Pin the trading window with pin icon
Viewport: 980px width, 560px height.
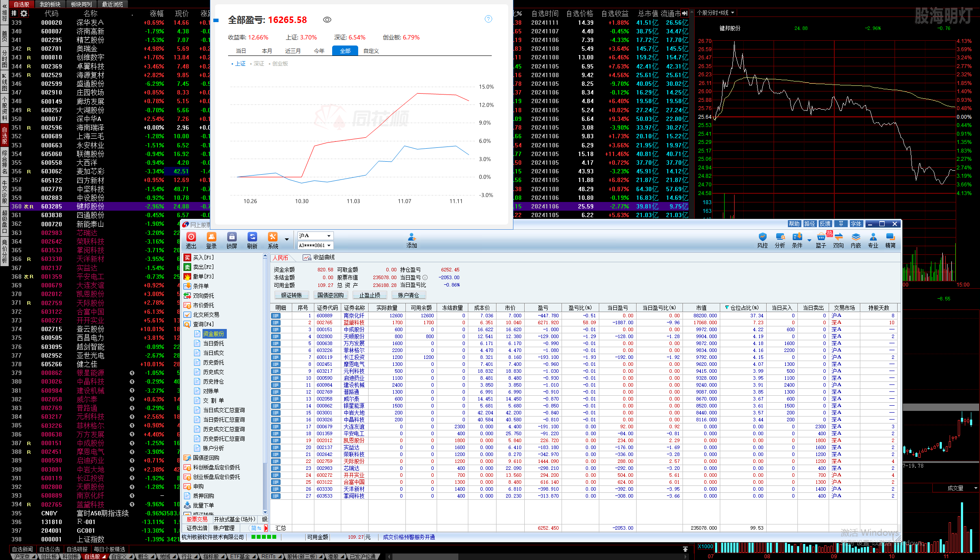pyautogui.click(x=841, y=224)
